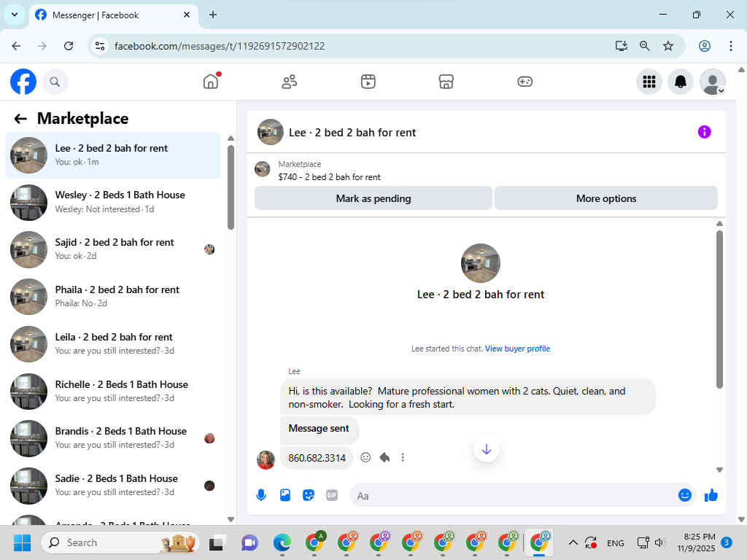The width and height of the screenshot is (747, 560).
Task: Open the Phaila · 2 bed 2 bah chat
Action: pyautogui.click(x=113, y=297)
